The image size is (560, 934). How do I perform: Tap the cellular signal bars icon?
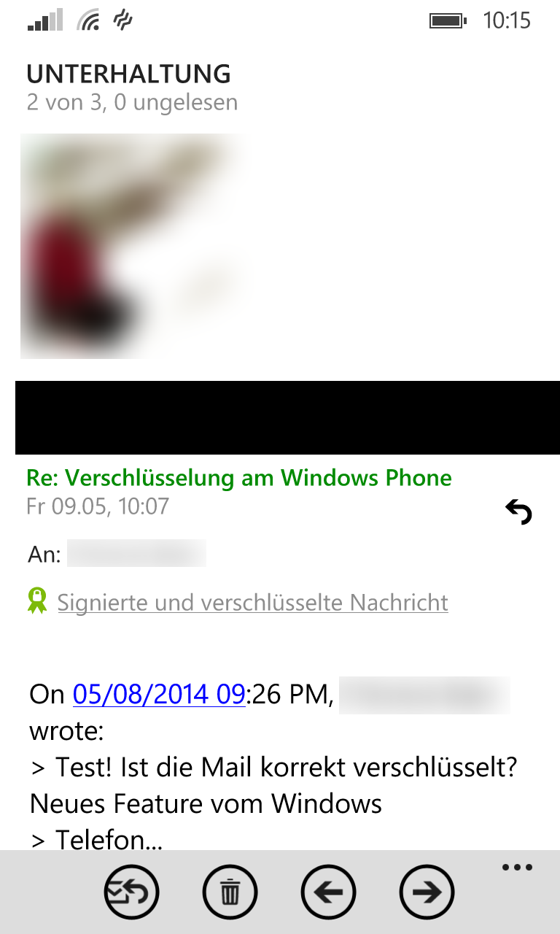pyautogui.click(x=45, y=20)
